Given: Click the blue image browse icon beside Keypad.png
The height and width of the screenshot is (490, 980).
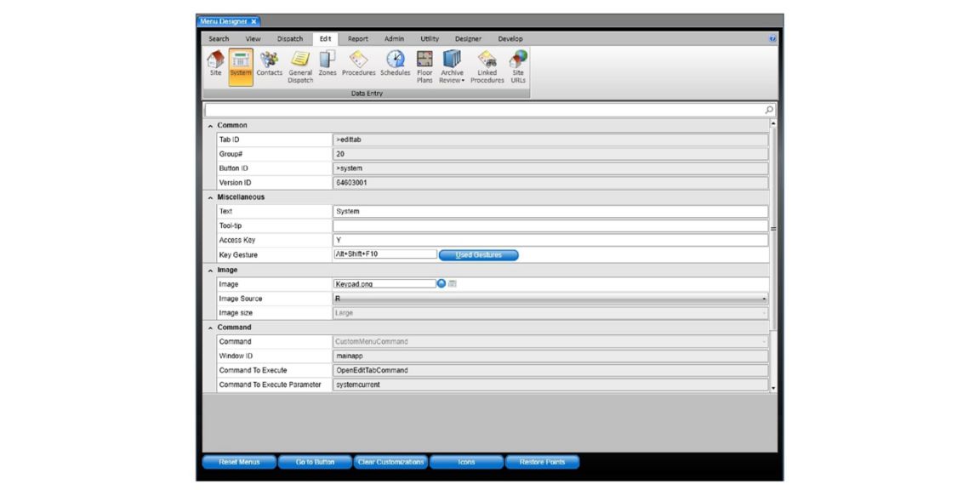Looking at the screenshot, I should click(x=442, y=284).
